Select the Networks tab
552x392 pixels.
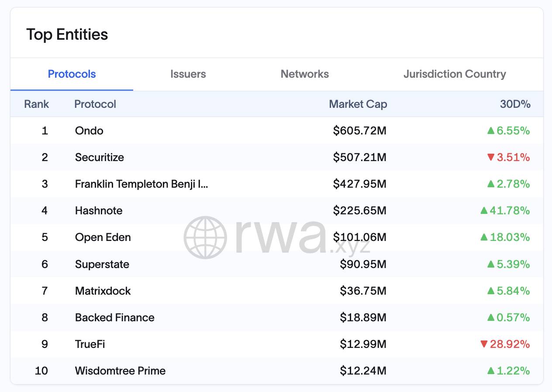[305, 74]
